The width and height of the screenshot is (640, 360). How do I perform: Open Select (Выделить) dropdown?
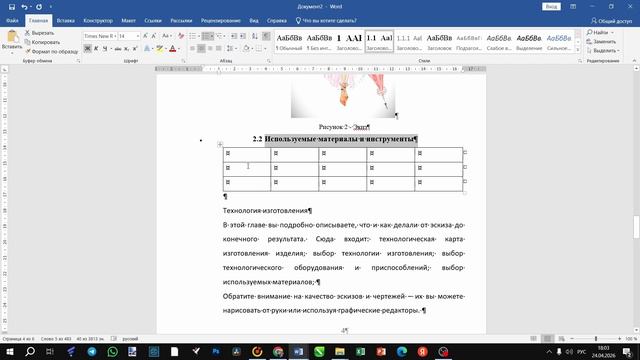[603, 51]
